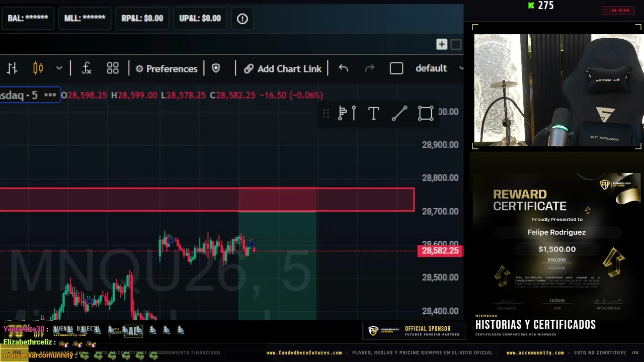The height and width of the screenshot is (362, 644).
Task: Click the 28,900.00 price axis label
Action: [440, 145]
